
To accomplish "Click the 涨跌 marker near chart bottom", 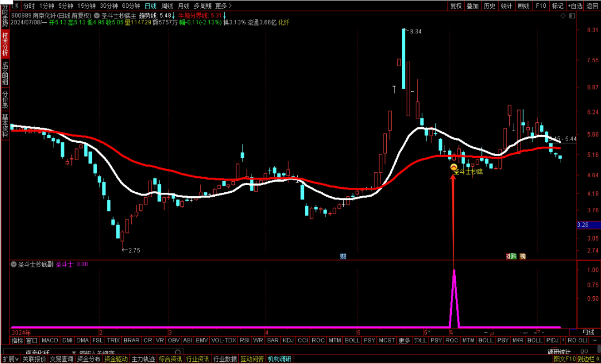I will pos(511,256).
